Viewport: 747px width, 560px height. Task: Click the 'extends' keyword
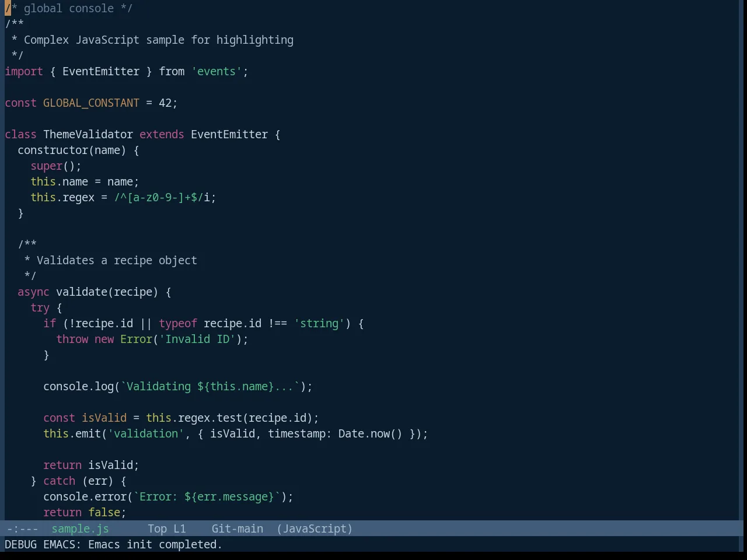pyautogui.click(x=162, y=134)
